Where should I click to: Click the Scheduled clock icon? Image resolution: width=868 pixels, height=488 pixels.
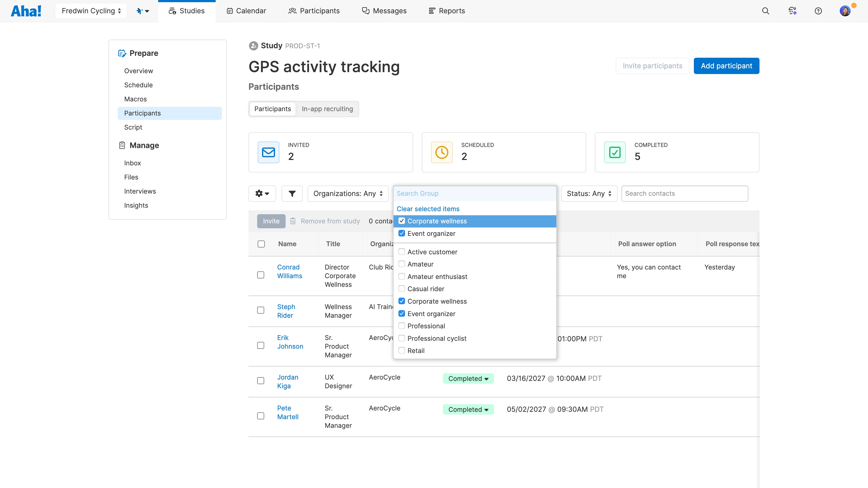tap(442, 152)
